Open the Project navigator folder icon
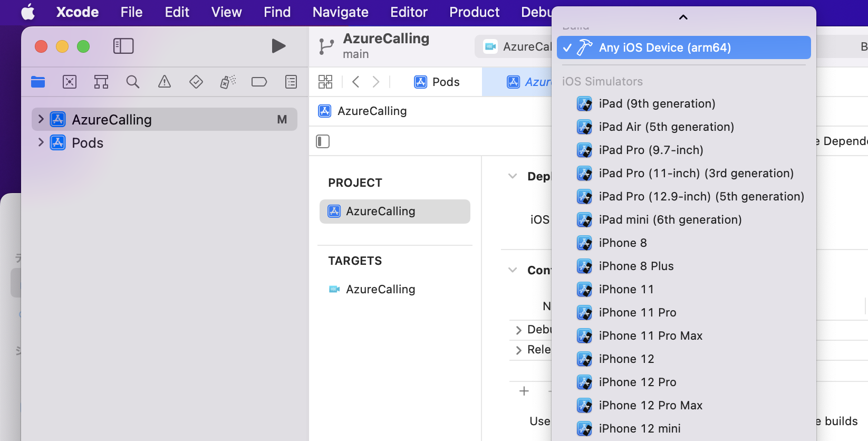The height and width of the screenshot is (441, 868). tap(38, 82)
